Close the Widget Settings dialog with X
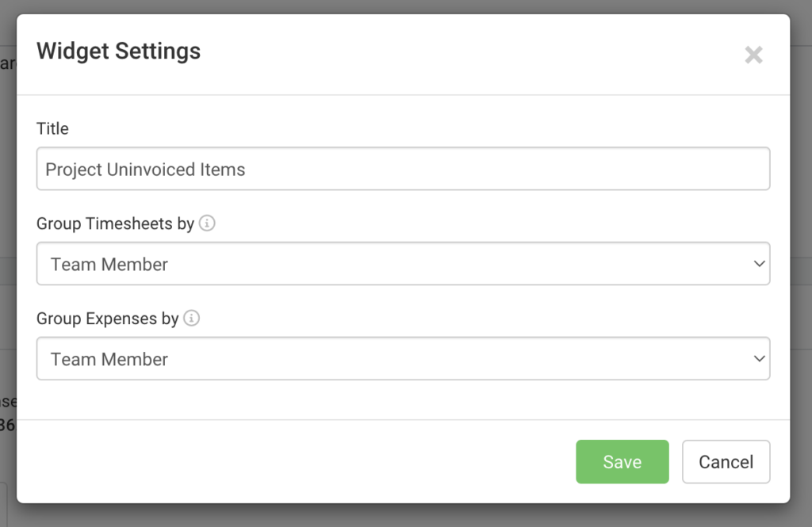812x527 pixels. pyautogui.click(x=753, y=55)
